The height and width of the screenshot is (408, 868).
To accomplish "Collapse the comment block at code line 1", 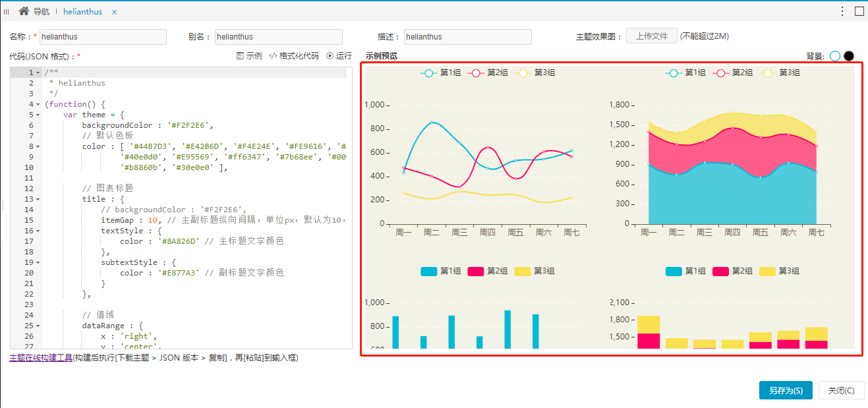I will [38, 73].
